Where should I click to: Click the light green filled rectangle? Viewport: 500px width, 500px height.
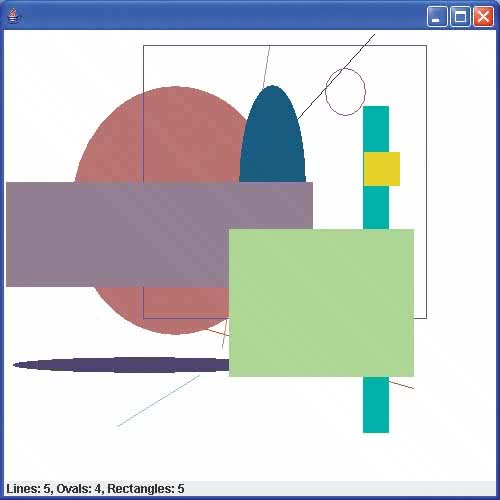coord(321,303)
